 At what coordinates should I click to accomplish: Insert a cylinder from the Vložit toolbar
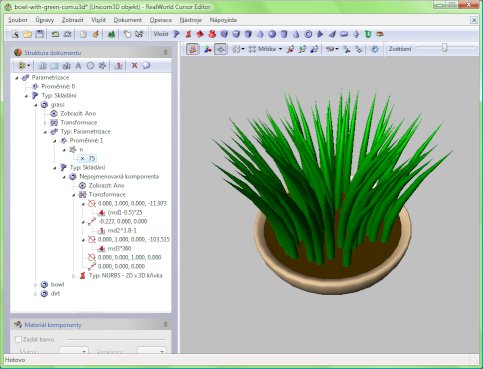(x=284, y=34)
